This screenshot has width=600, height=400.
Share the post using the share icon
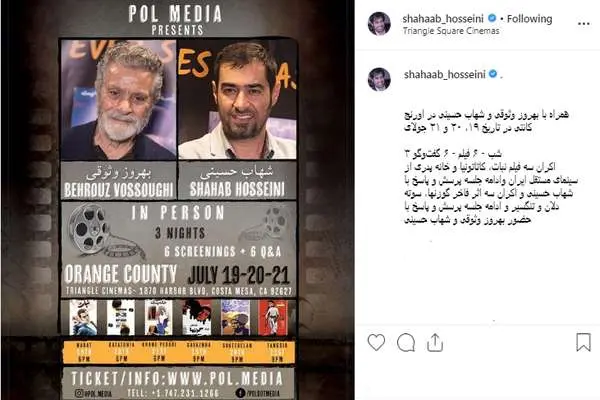435,342
